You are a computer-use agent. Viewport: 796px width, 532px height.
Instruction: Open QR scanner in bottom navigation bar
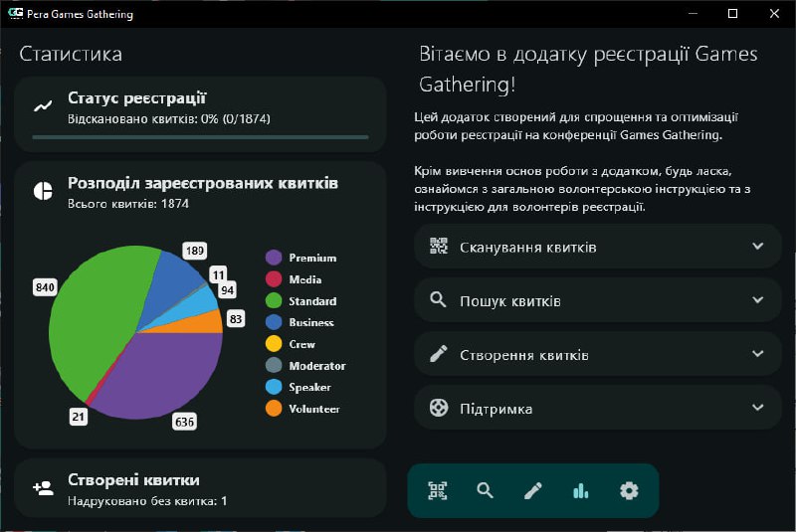(438, 490)
